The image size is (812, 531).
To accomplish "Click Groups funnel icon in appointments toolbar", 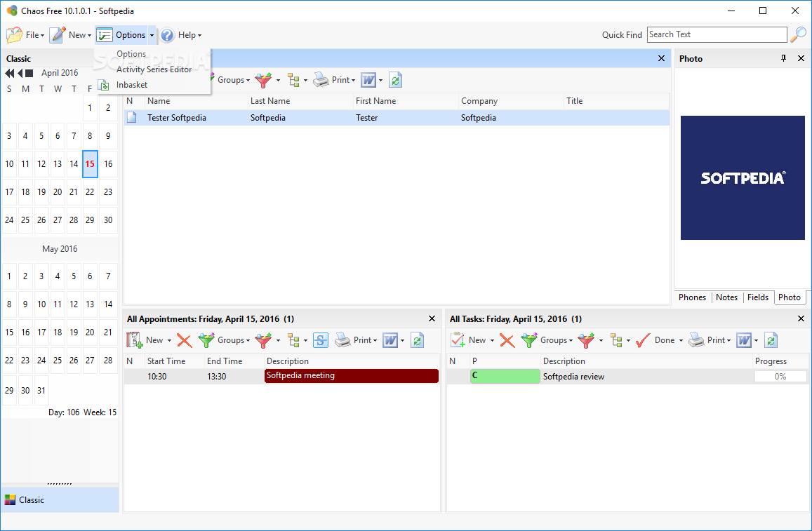I will 206,340.
